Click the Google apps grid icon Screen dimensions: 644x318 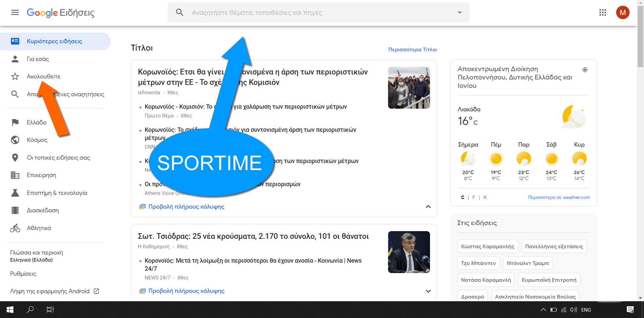coord(602,13)
